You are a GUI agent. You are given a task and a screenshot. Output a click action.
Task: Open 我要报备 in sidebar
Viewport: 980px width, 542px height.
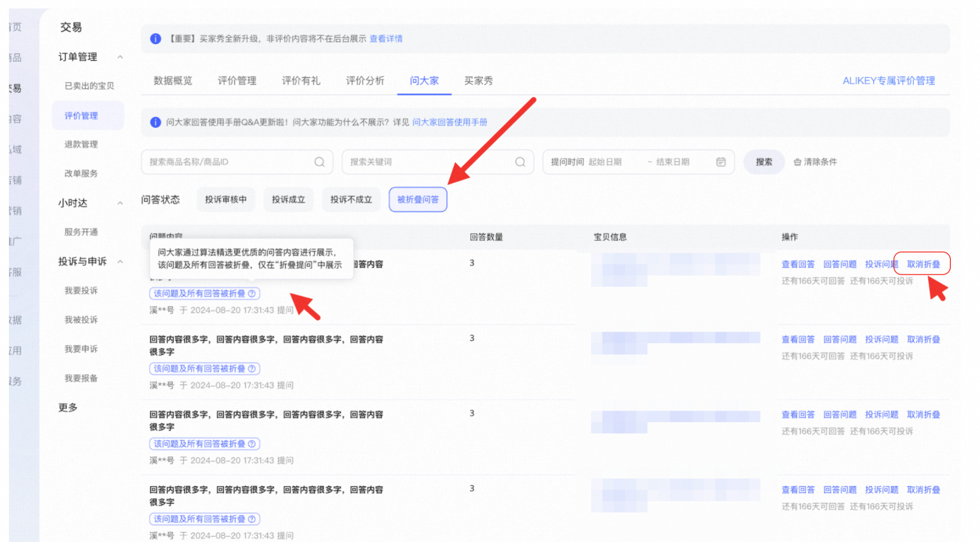click(x=81, y=378)
